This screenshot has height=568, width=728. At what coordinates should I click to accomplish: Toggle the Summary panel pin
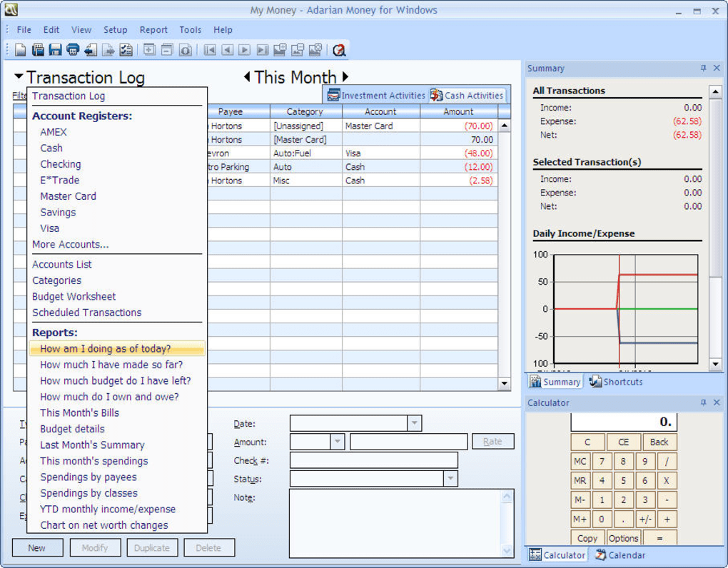(703, 69)
